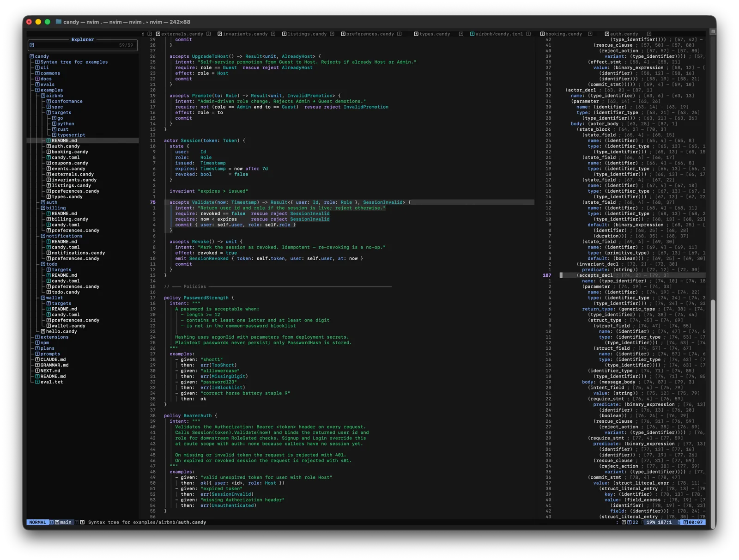739x560 pixels.
Task: Click the tabline end icon at top-right corner
Action: [x=713, y=32]
